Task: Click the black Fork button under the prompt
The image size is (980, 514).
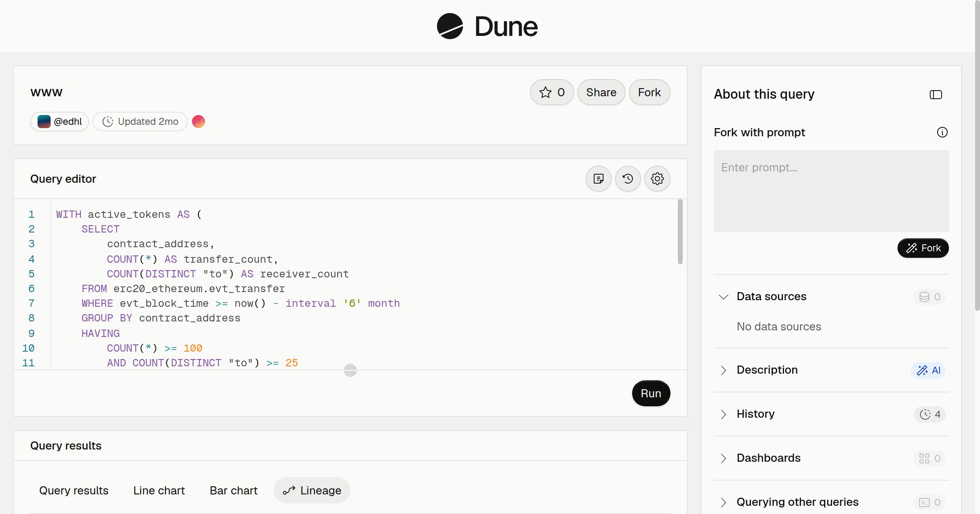Action: tap(923, 248)
